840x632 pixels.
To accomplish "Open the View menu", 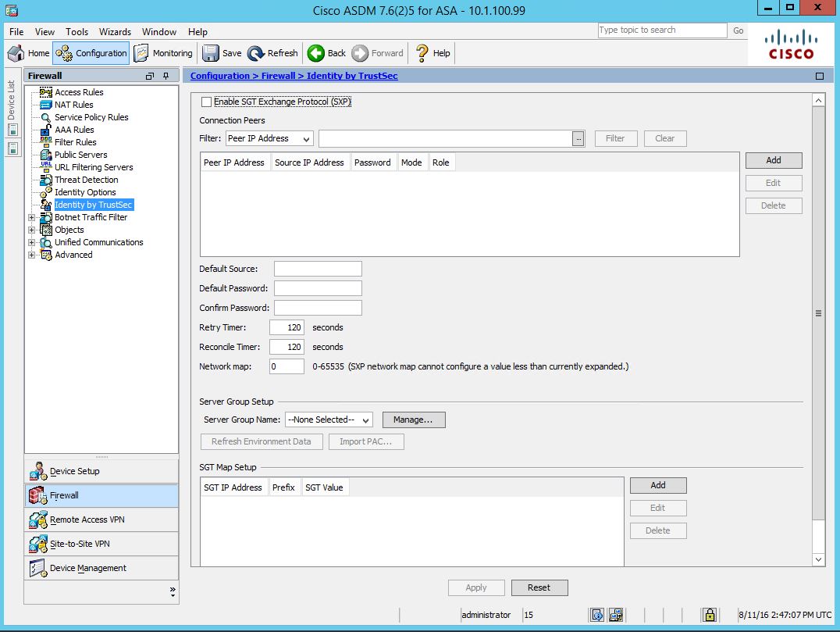I will click(45, 31).
